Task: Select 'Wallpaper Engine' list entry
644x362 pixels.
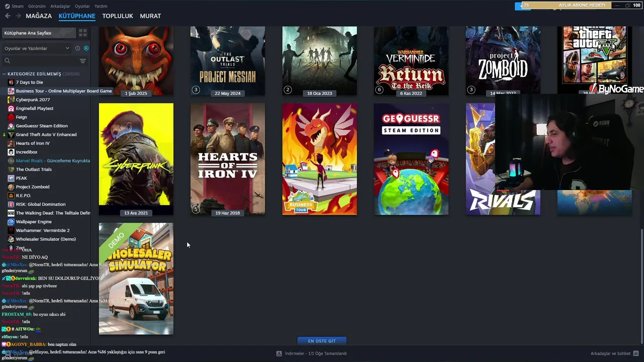Action: (34, 222)
